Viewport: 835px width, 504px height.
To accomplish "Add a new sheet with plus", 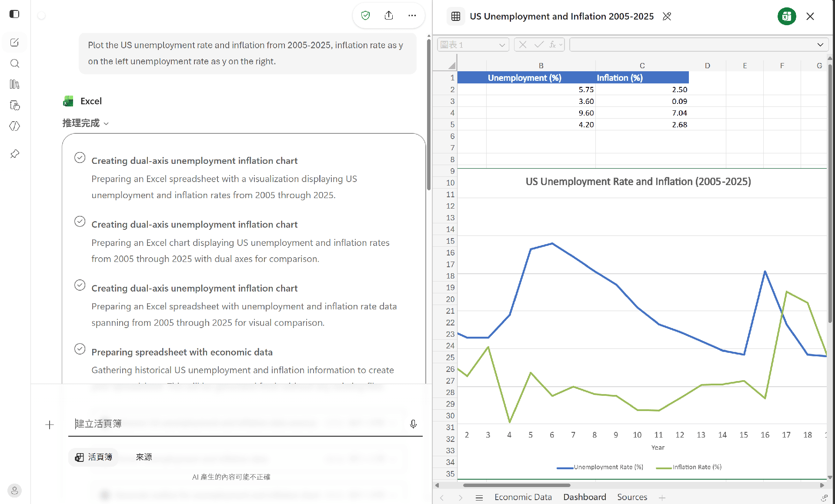I will tap(662, 497).
